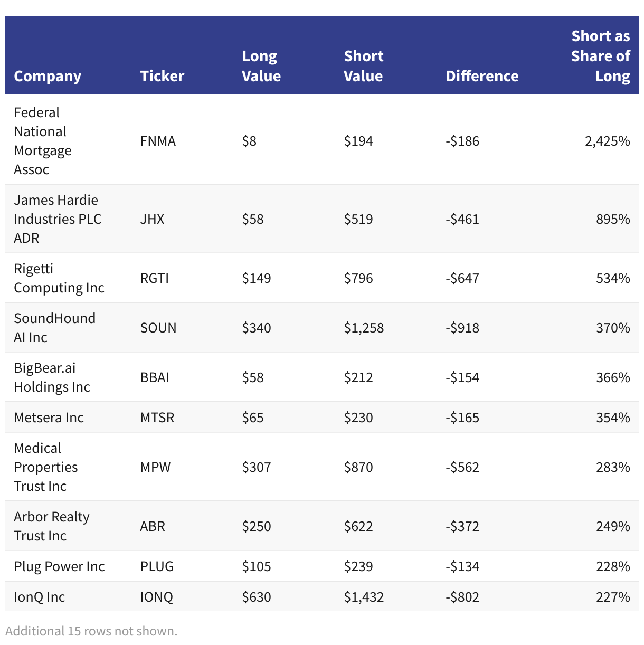This screenshot has width=644, height=645.
Task: Click the 2,425% share value
Action: [607, 141]
